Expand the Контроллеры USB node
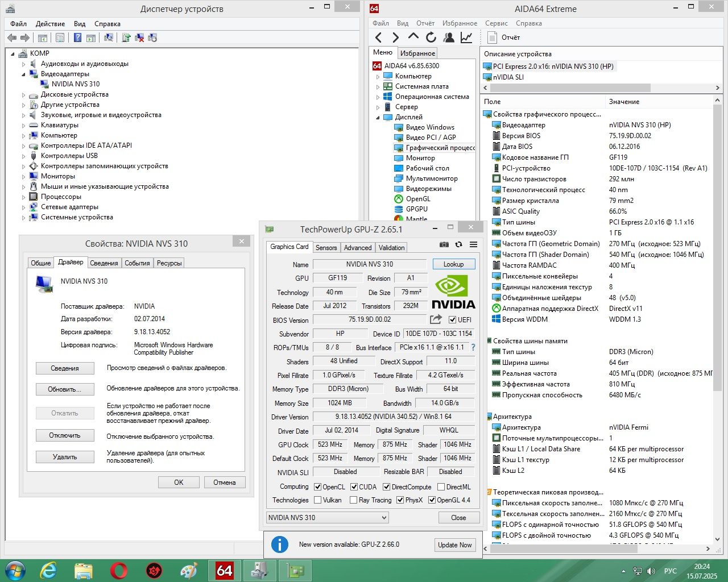The image size is (728, 582). click(x=24, y=156)
